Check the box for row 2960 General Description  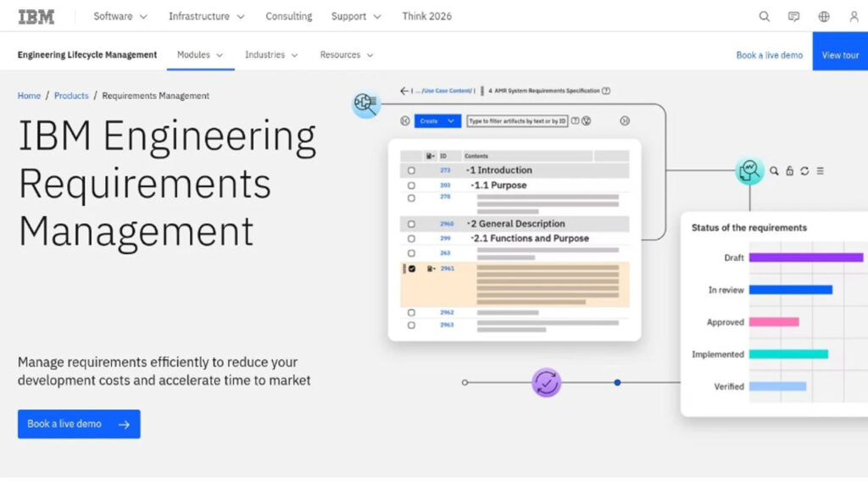click(x=411, y=224)
